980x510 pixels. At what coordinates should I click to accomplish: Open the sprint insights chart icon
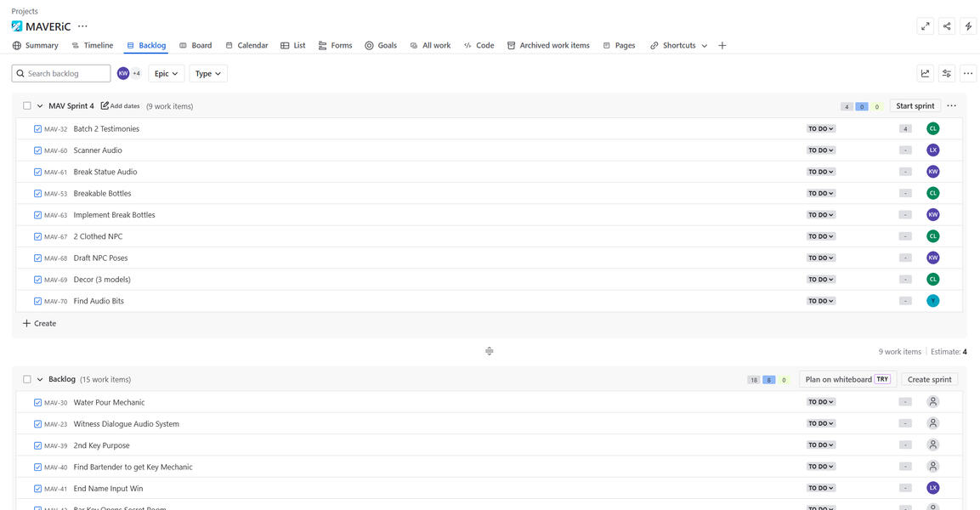[x=926, y=74]
